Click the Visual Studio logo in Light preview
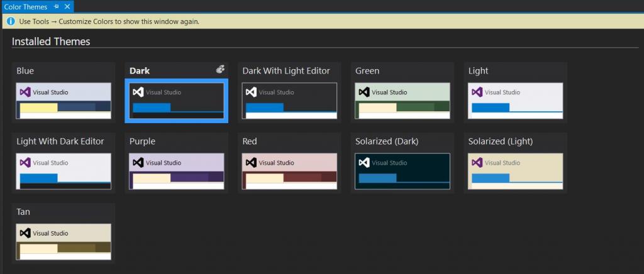This screenshot has height=274, width=644. [477, 92]
